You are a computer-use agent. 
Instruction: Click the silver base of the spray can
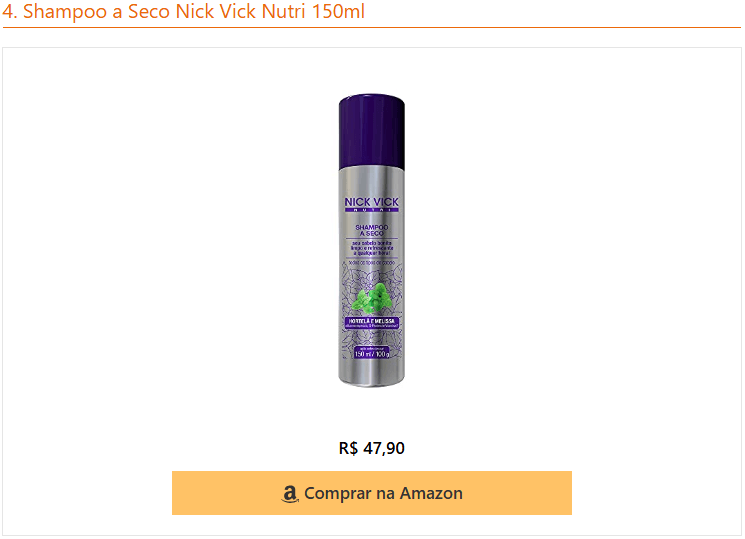pos(372,375)
